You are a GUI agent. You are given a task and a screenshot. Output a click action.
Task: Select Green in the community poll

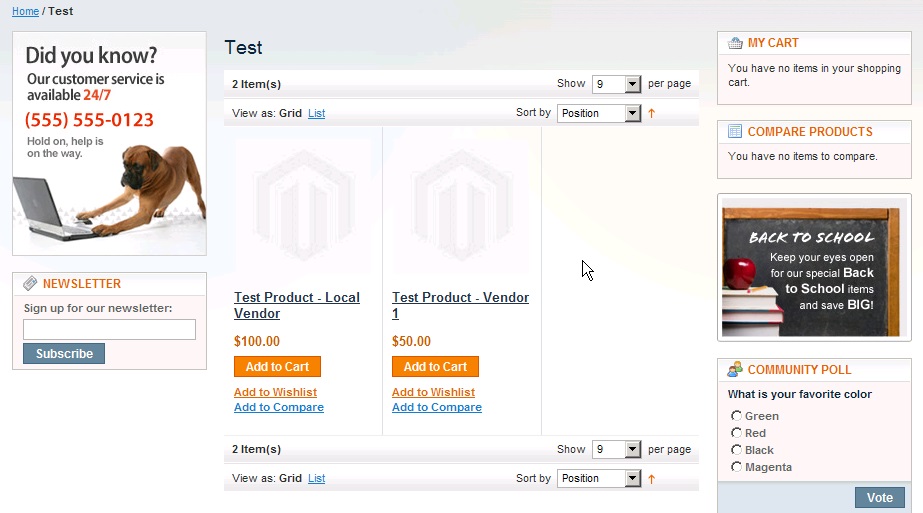coord(736,416)
